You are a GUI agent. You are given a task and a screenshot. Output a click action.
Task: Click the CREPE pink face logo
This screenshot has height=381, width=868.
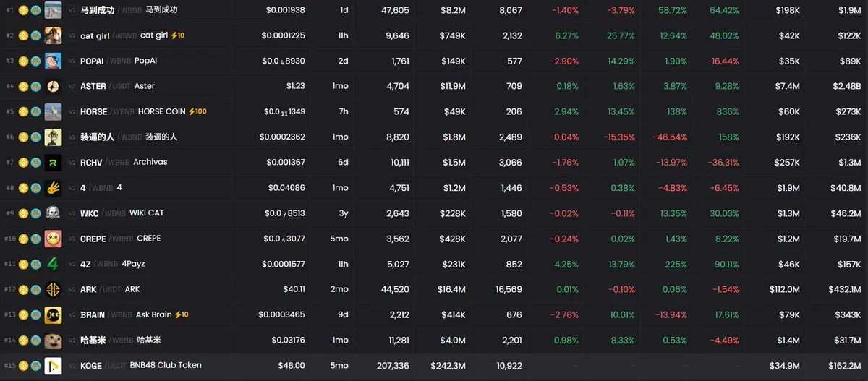click(x=53, y=239)
